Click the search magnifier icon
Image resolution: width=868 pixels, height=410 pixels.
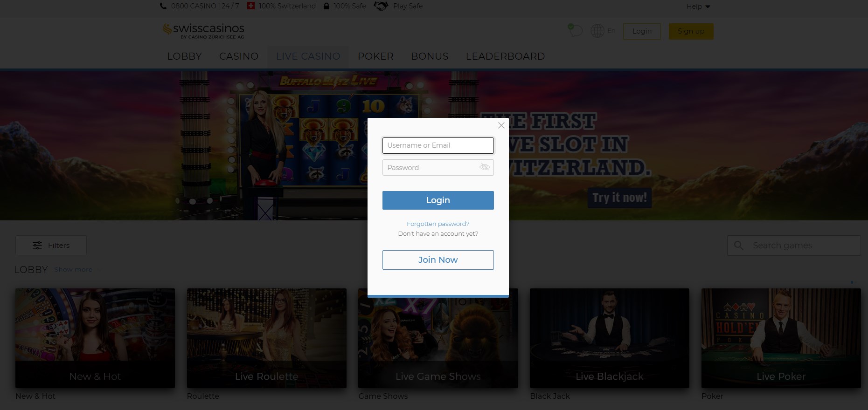pyautogui.click(x=739, y=246)
